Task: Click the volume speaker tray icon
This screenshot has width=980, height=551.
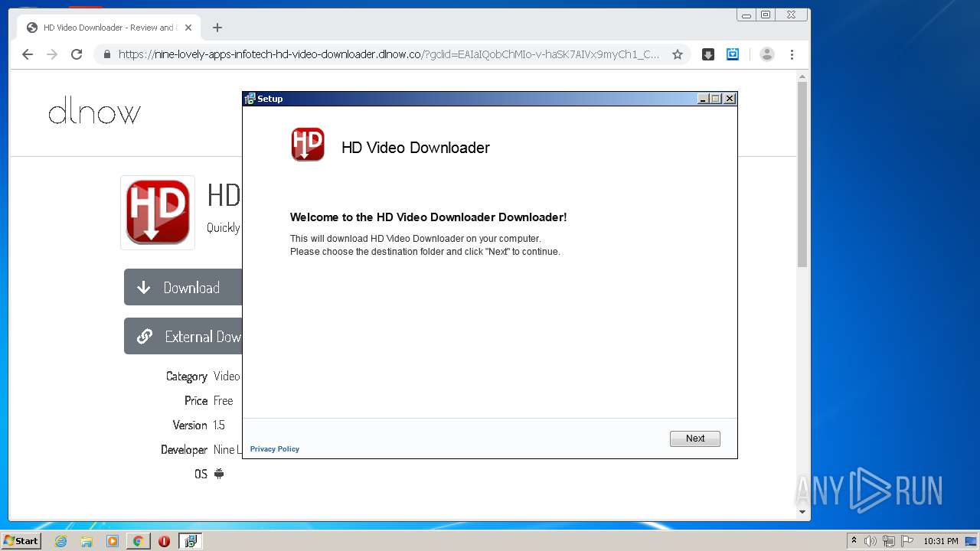Action: click(x=871, y=541)
